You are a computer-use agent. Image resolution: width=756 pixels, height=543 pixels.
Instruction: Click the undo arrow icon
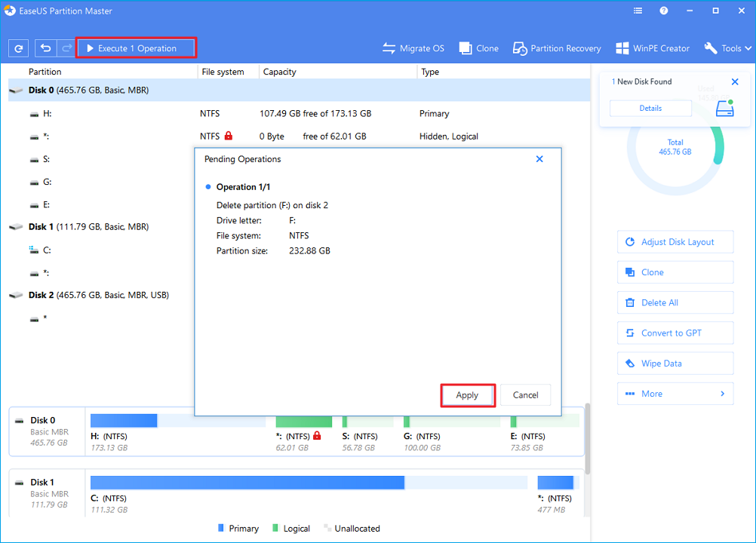[x=47, y=48]
